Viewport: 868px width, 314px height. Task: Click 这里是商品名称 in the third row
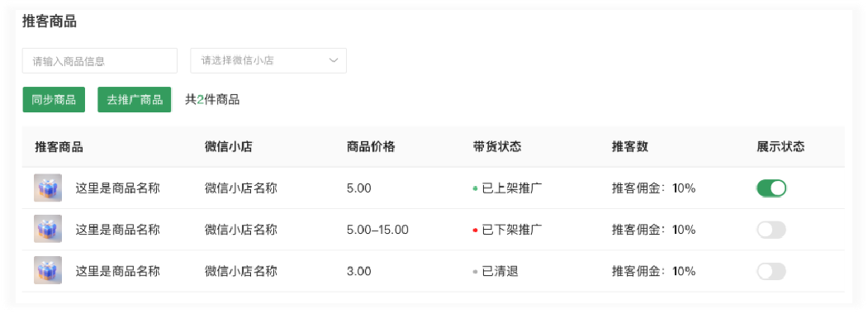coord(117,271)
